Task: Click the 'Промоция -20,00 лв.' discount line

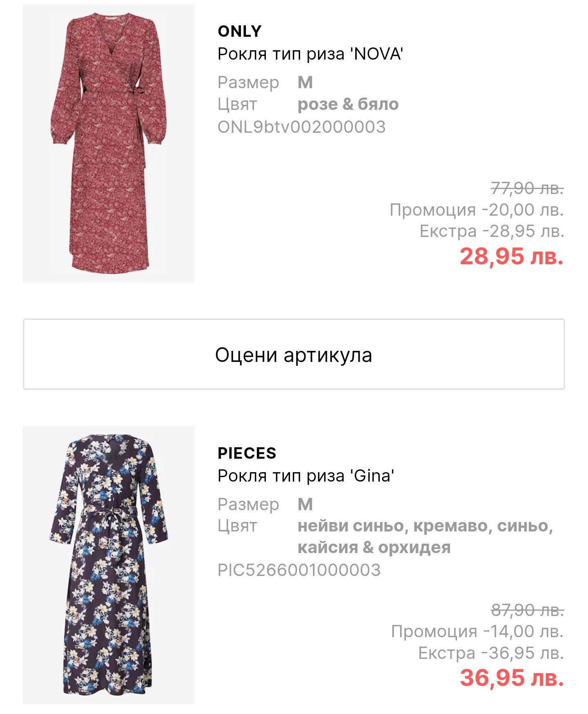Action: point(477,210)
